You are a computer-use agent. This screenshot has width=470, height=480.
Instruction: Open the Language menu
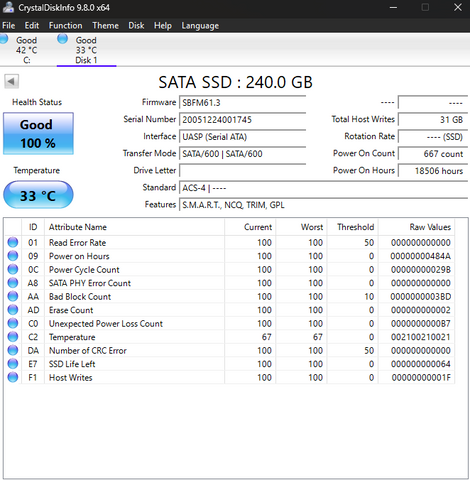[200, 25]
